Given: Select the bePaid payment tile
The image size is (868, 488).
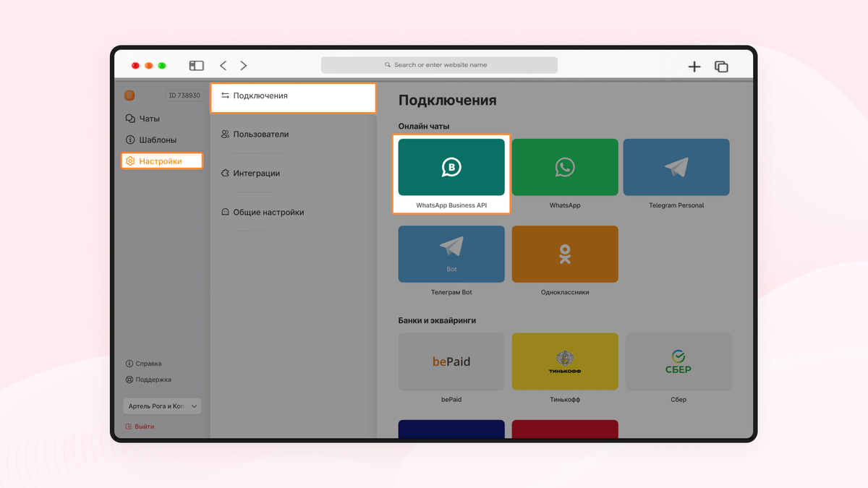Looking at the screenshot, I should (x=451, y=361).
